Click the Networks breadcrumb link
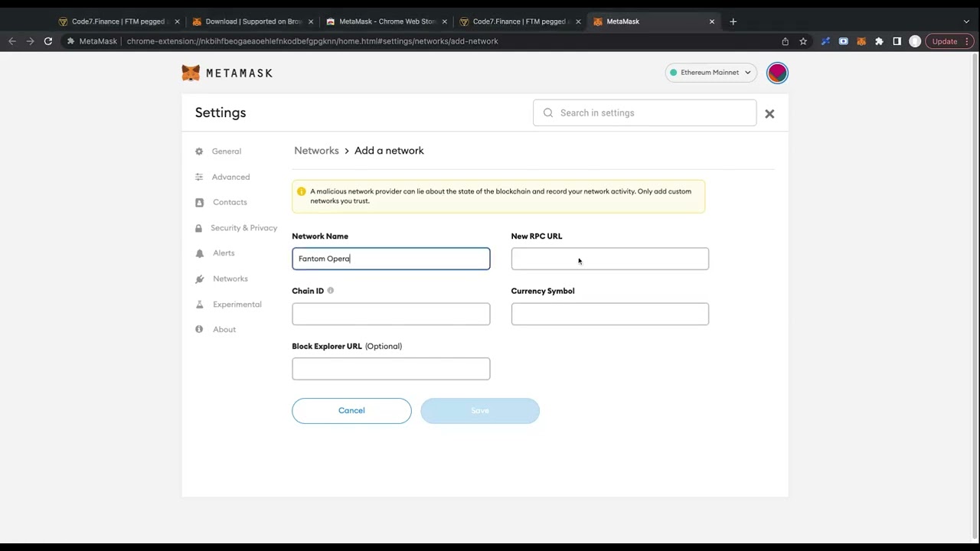This screenshot has height=551, width=980. point(316,151)
